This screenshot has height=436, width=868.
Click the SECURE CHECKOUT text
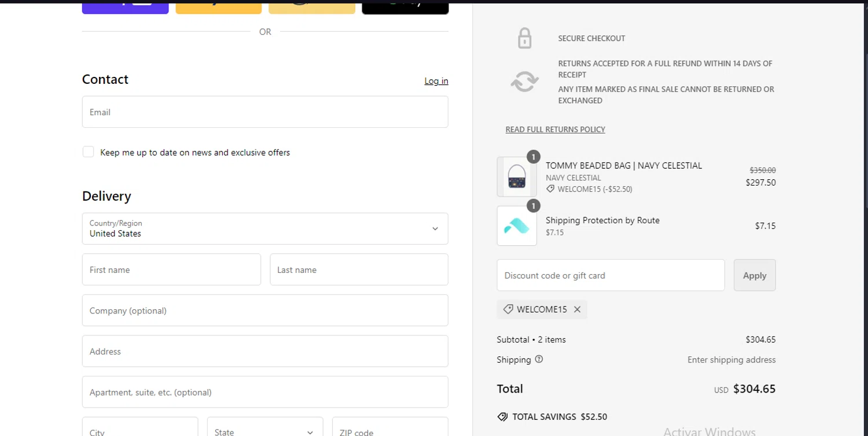(591, 38)
